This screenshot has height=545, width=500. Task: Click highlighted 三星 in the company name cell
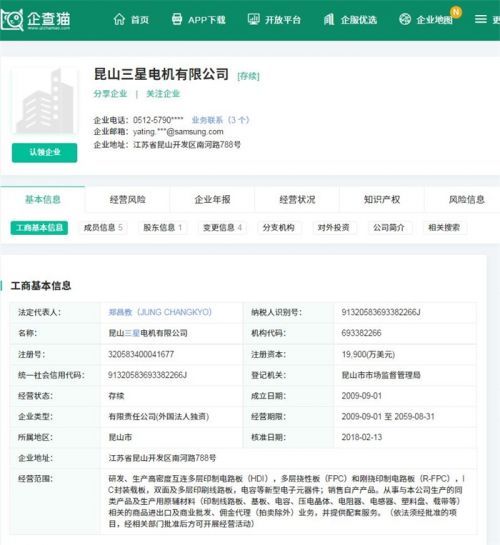[x=132, y=333]
